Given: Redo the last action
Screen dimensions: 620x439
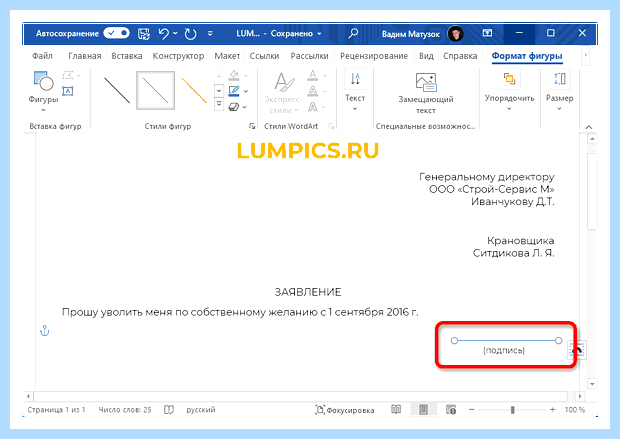Looking at the screenshot, I should tap(190, 34).
